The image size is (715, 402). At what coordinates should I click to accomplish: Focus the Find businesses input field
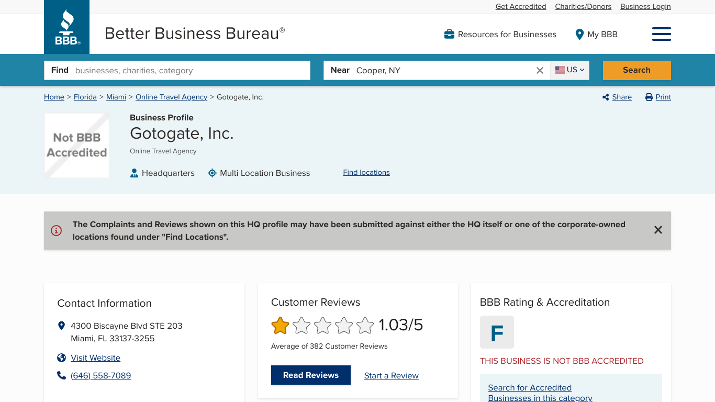[177, 71]
